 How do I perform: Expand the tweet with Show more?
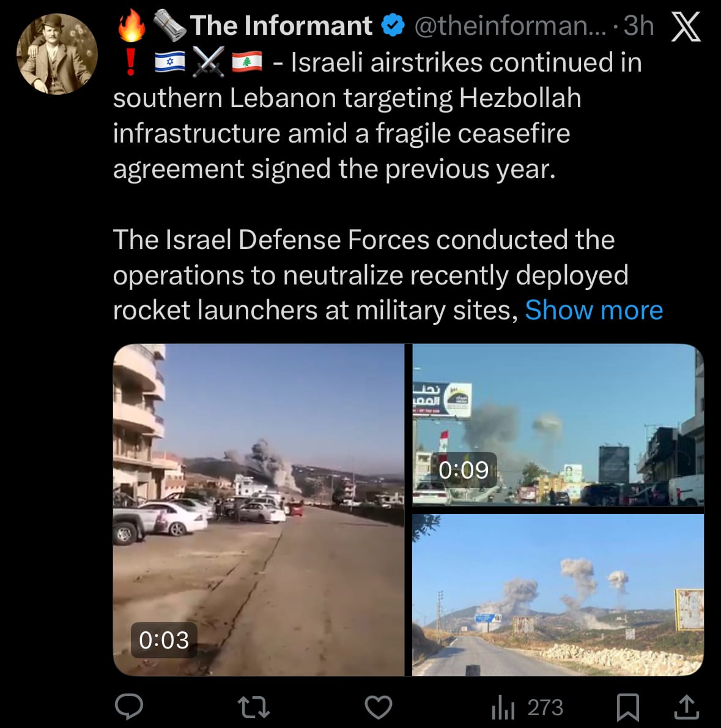point(594,310)
